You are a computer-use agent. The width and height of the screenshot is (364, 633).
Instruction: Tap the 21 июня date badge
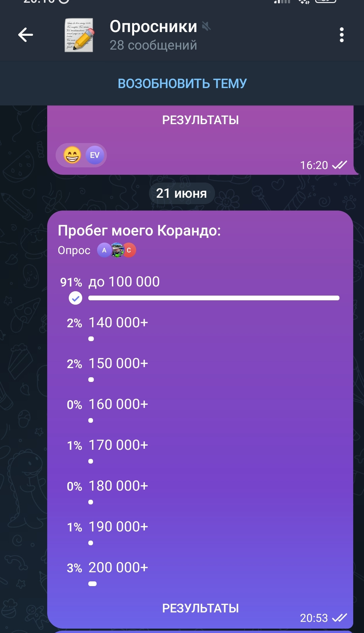[182, 193]
